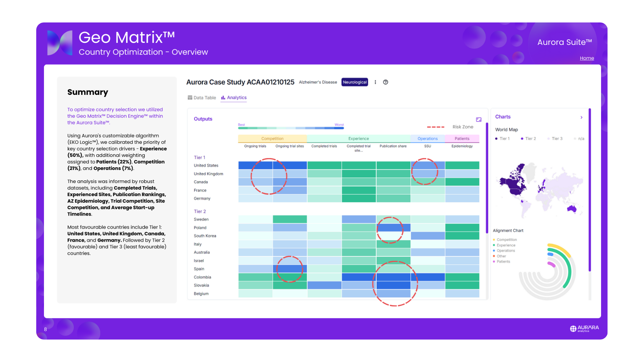Select the Colombia row label

point(202,277)
